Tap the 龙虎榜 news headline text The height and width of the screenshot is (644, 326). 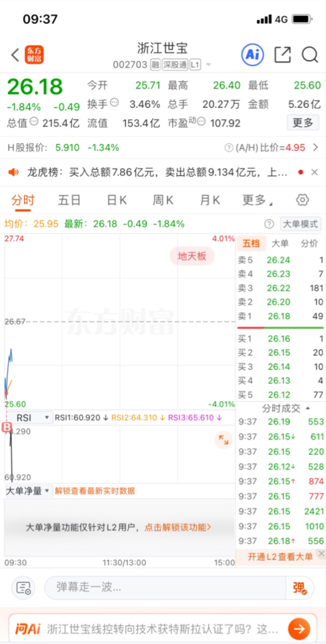pyautogui.click(x=157, y=172)
